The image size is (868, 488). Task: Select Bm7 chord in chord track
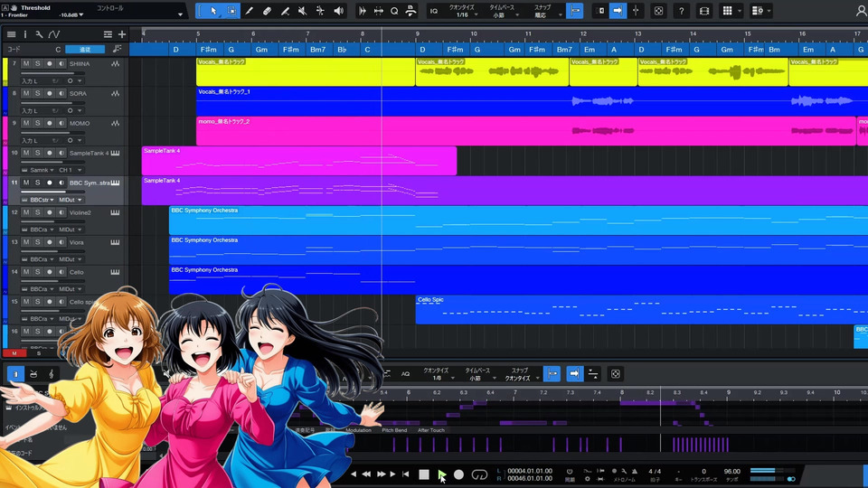[x=317, y=49]
